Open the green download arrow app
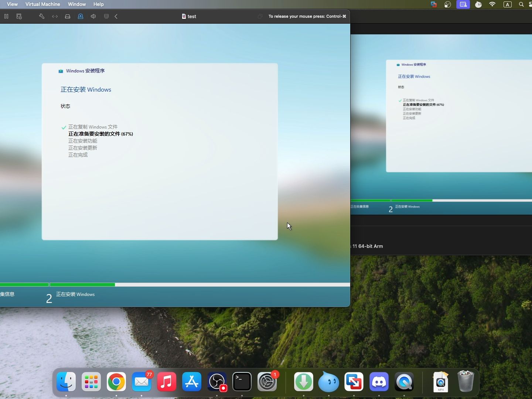 point(304,382)
